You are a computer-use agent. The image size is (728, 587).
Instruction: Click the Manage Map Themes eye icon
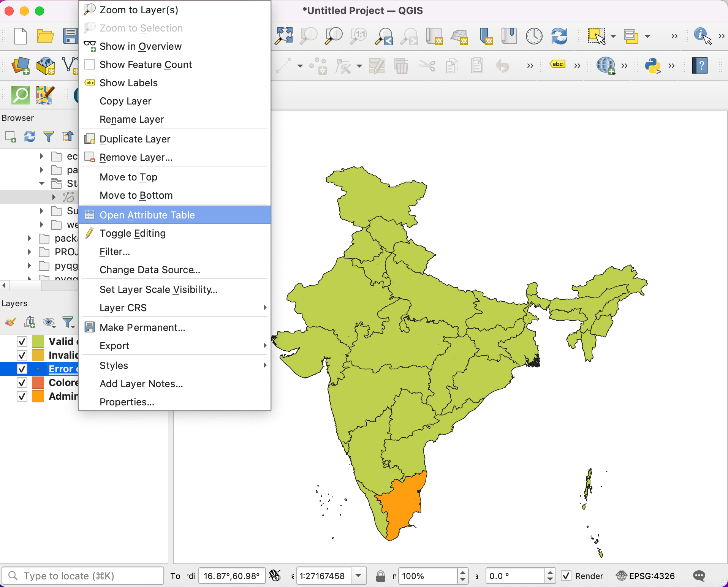pyautogui.click(x=49, y=323)
